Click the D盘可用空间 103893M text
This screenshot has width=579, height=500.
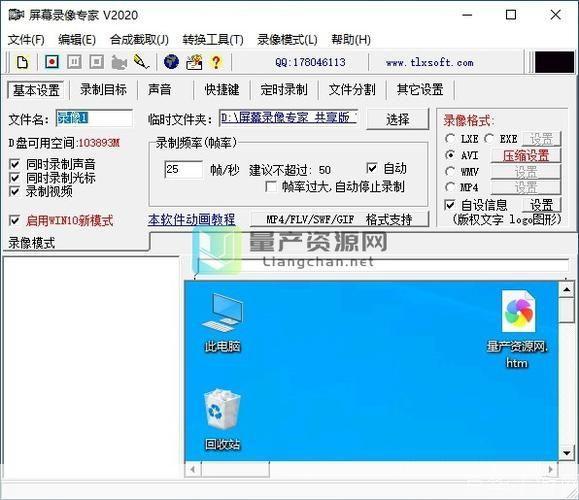64,143
